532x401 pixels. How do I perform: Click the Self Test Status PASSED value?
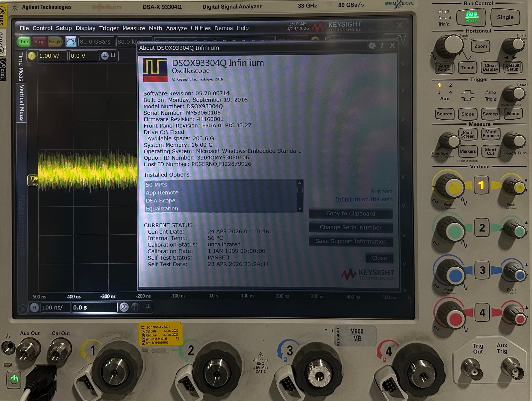[x=218, y=257]
